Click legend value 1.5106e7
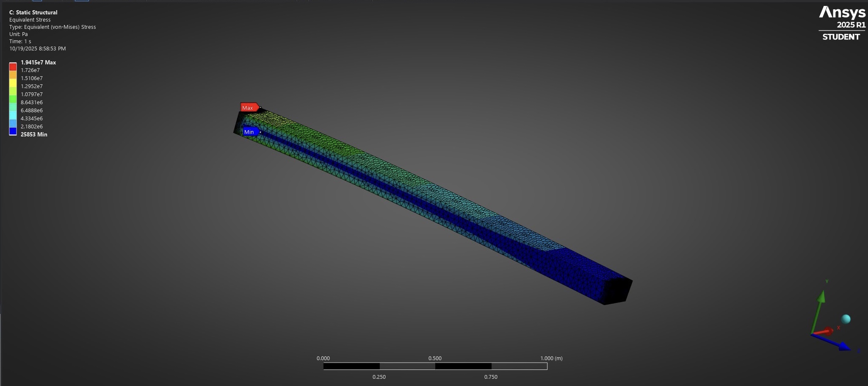 point(32,78)
